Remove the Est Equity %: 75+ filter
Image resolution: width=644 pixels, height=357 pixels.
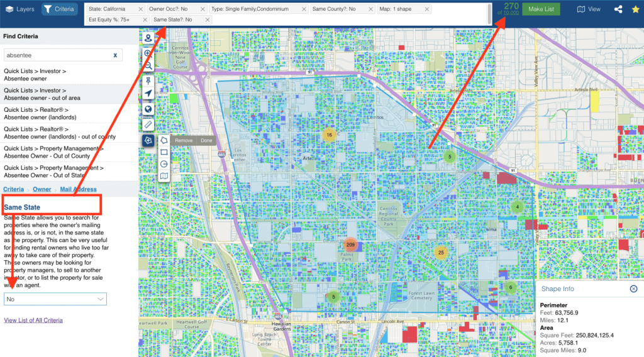click(145, 19)
